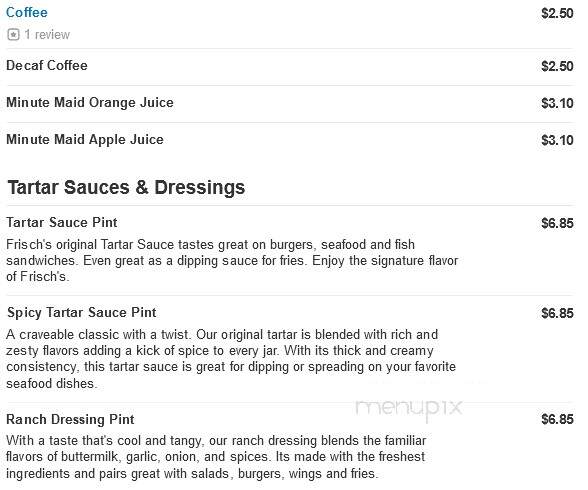This screenshot has height=490, width=588.
Task: Open the Coffee menu item link
Action: (27, 12)
